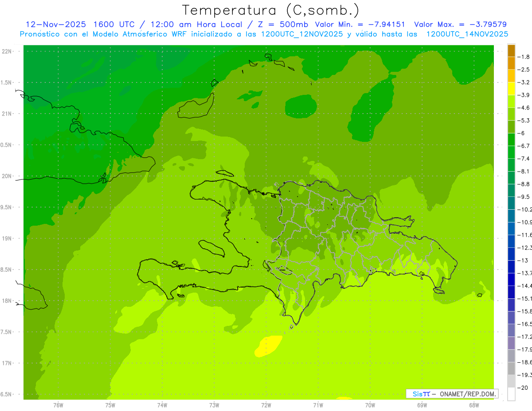Image resolution: width=532 pixels, height=411 pixels.
Task: Click the '72W' longitude label
Action: tap(266, 405)
